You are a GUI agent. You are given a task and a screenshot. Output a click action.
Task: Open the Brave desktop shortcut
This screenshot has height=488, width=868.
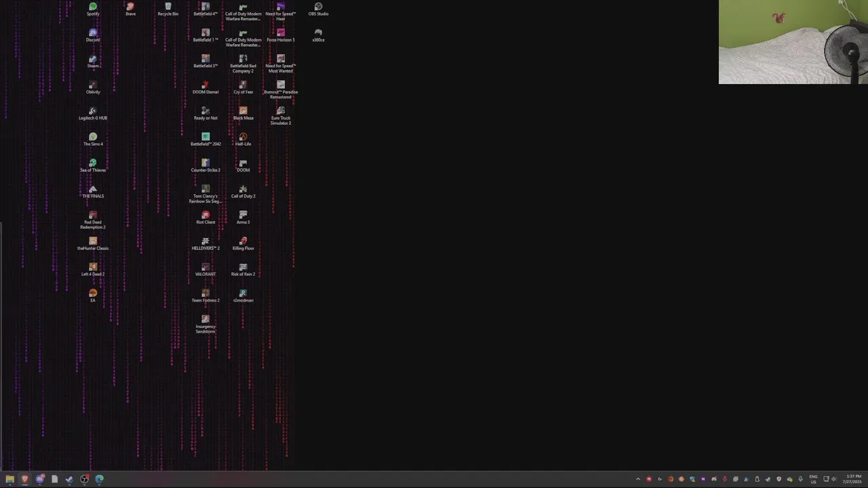pos(130,9)
